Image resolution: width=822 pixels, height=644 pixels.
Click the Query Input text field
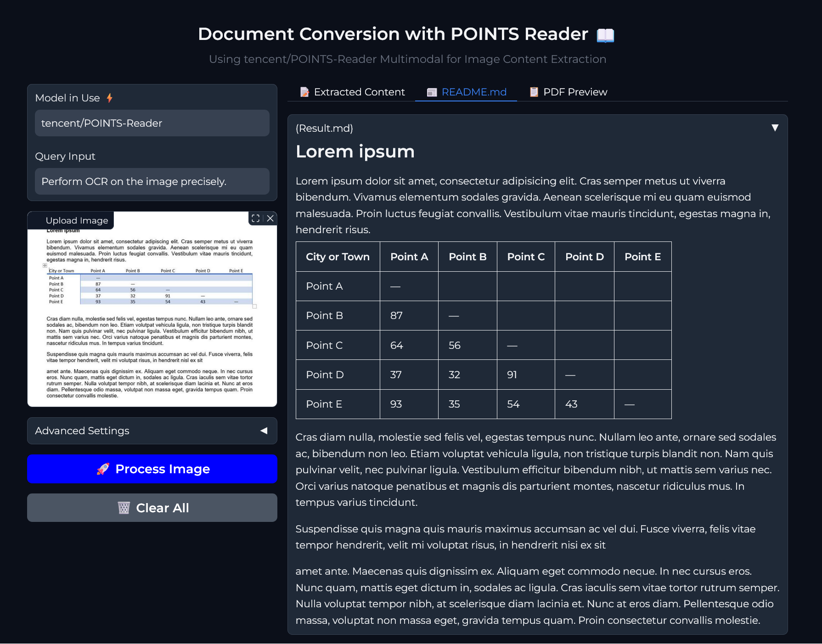click(152, 181)
